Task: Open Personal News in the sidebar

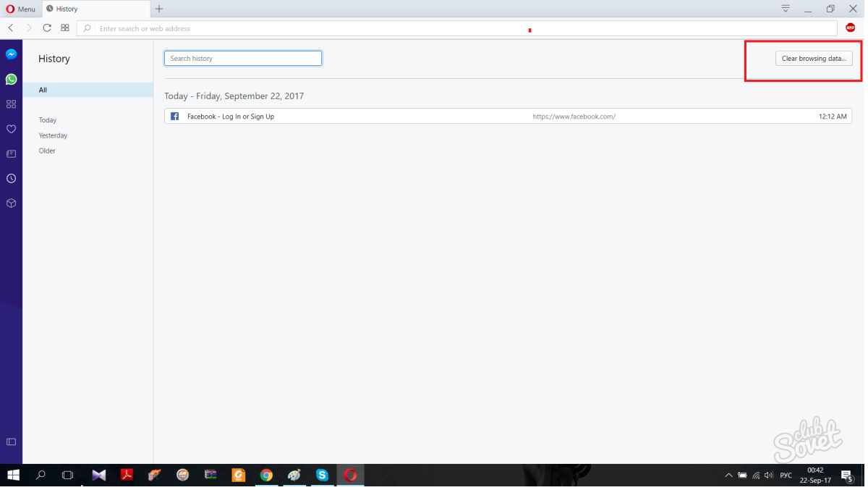Action: point(11,154)
